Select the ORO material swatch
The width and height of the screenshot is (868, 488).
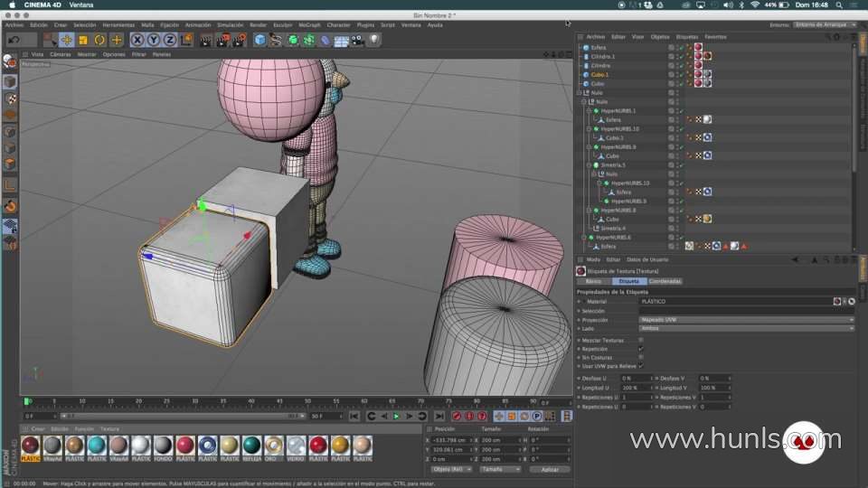[x=273, y=446]
